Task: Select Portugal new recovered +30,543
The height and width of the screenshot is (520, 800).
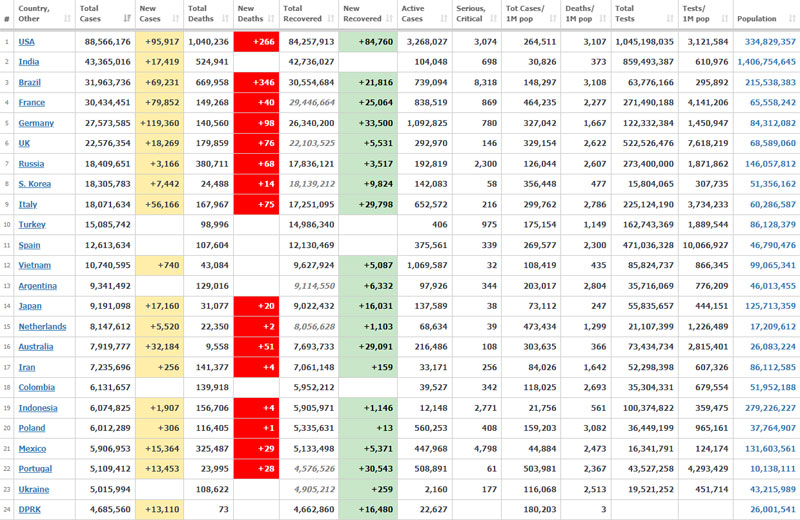Action: (376, 469)
